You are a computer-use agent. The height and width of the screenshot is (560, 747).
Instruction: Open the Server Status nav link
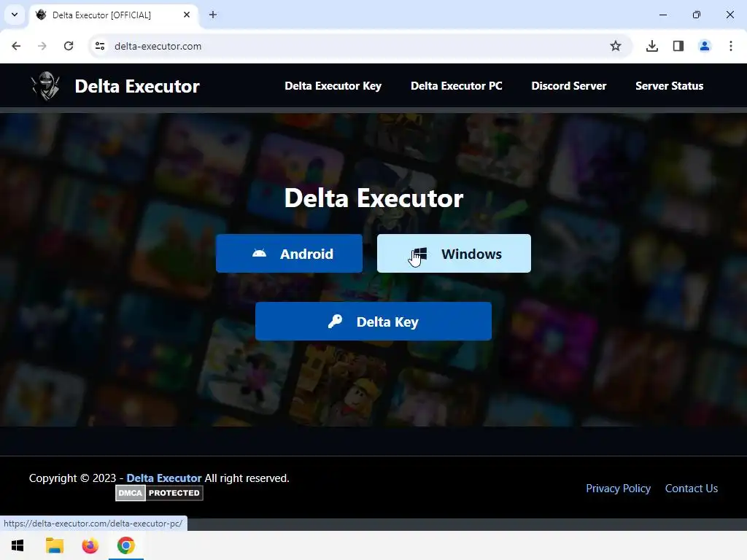coord(670,86)
